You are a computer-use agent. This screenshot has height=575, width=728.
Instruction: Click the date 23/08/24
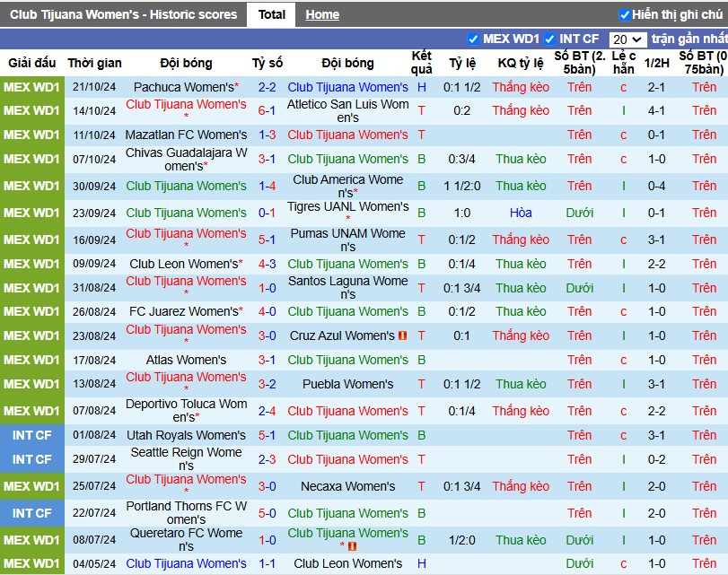(94, 335)
